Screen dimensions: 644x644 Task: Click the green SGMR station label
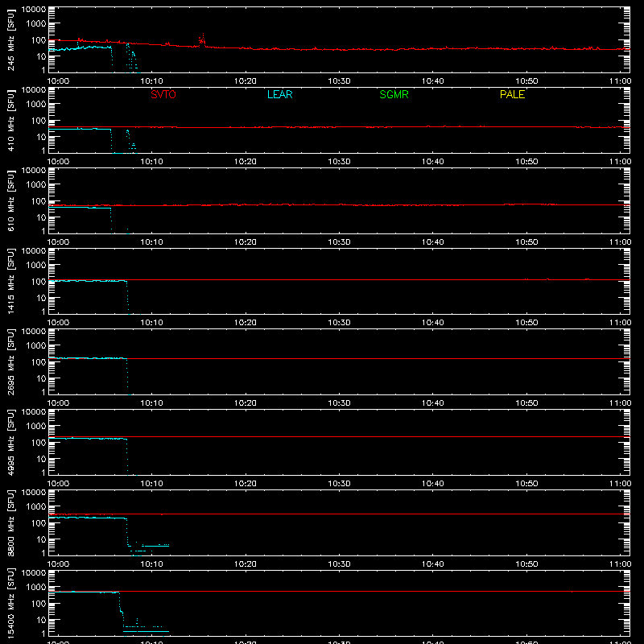[x=394, y=94]
